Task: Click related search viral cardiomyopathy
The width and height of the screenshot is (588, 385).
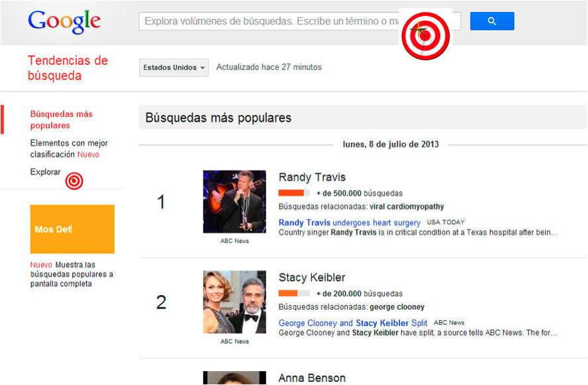Action: pos(407,207)
